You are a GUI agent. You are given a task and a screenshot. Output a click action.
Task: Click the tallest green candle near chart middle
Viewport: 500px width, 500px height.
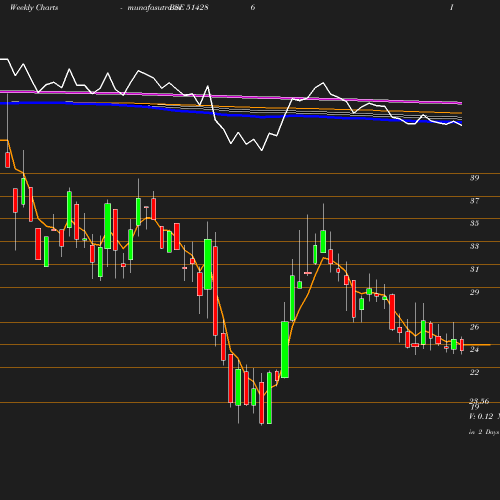tap(285, 349)
